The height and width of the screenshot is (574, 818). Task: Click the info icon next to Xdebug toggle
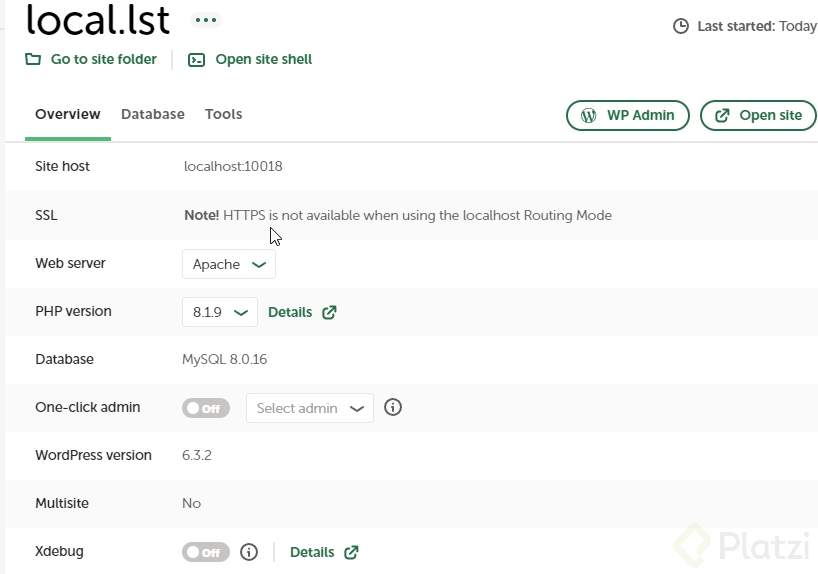(x=249, y=552)
